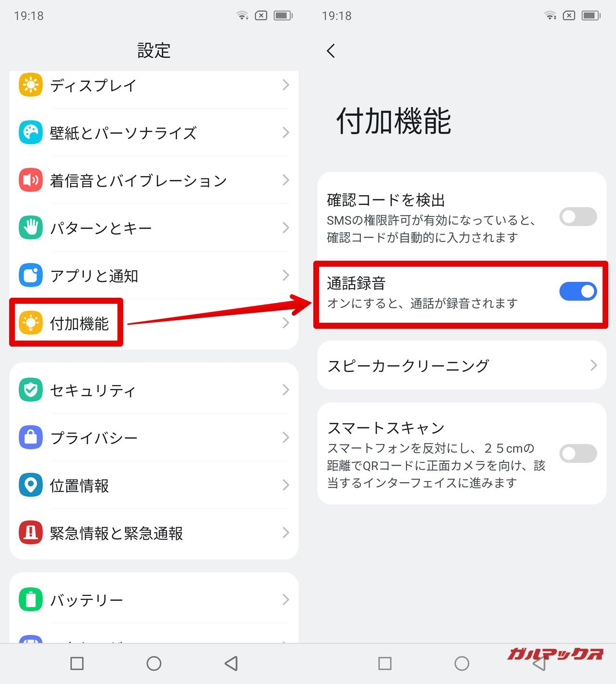Tap chevron on the 緊急情報と緊急通報 row

coord(286,532)
